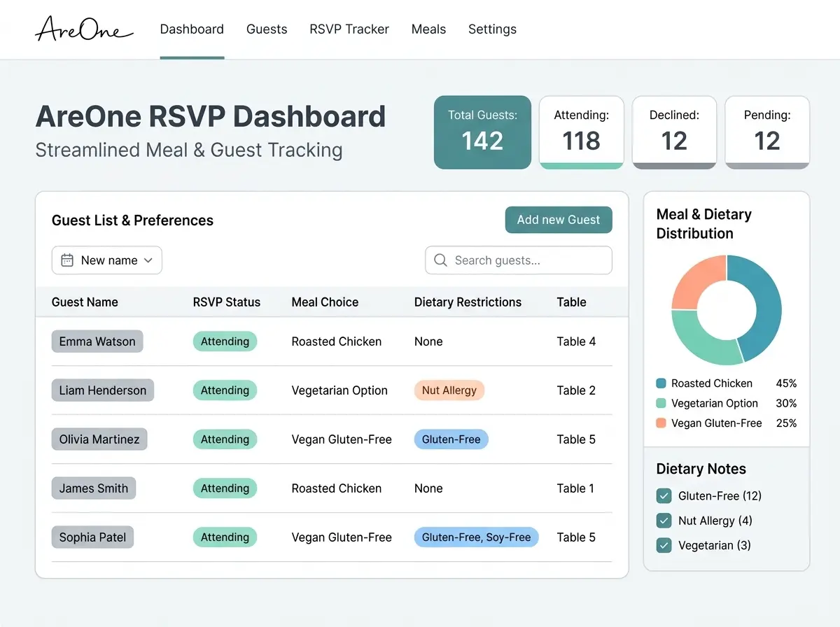Open the RSVP Tracker tab
This screenshot has height=627, width=840.
tap(349, 29)
